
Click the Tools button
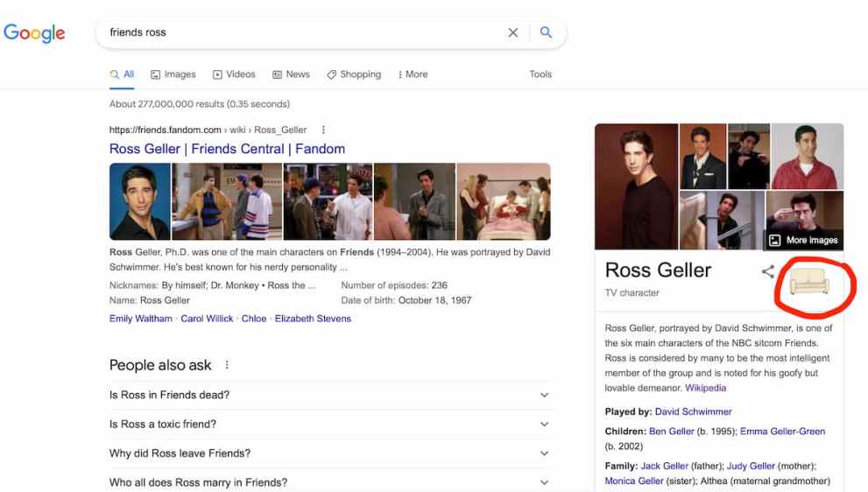(540, 74)
